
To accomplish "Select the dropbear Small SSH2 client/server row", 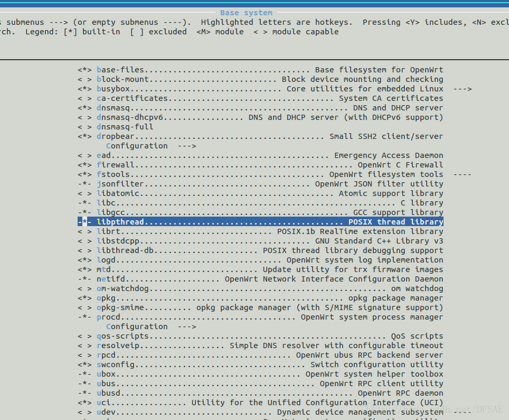I will [x=260, y=136].
